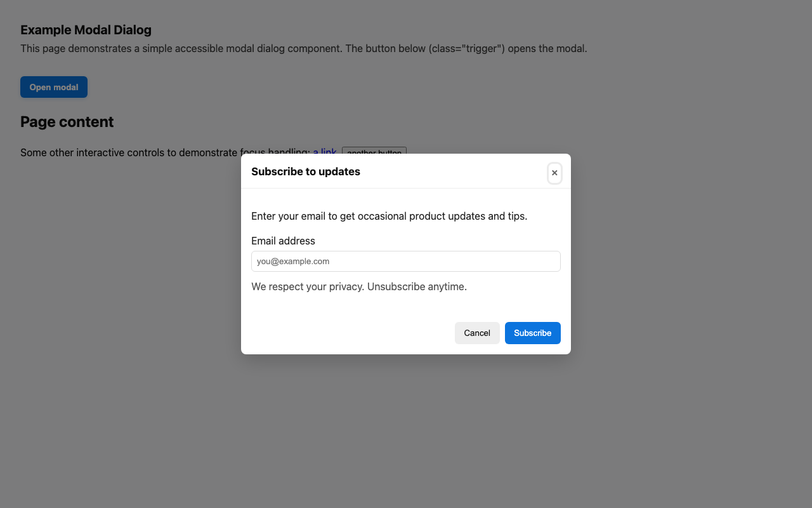Image resolution: width=812 pixels, height=508 pixels.
Task: Dismiss the Subscribe to updates dialog
Action: pyautogui.click(x=554, y=173)
